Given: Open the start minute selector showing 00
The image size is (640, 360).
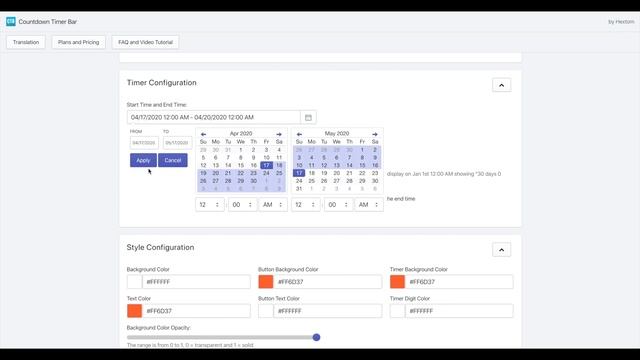Looking at the screenshot, I should pos(242,205).
